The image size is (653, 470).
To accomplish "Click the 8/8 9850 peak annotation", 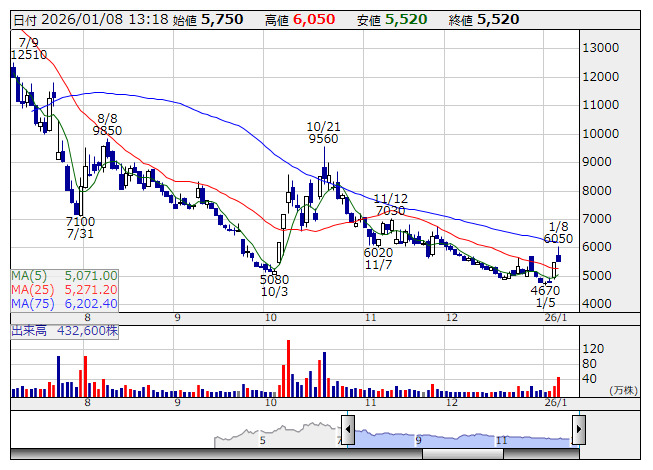I will 107,124.
